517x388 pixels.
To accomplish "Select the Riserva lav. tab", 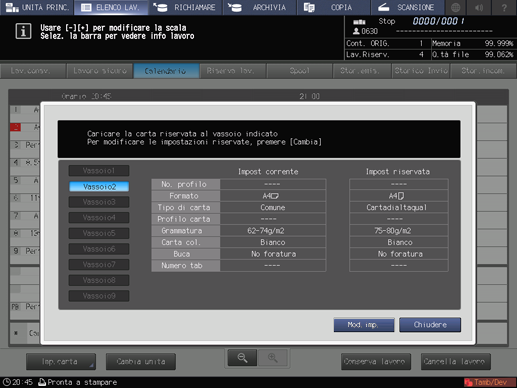I will [x=233, y=71].
